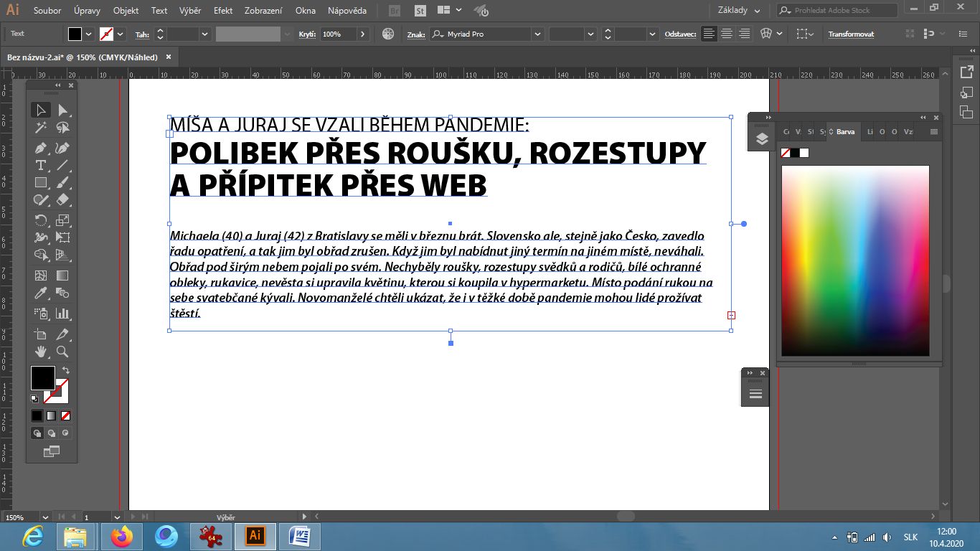
Task: Select the Pen tool
Action: pos(41,148)
